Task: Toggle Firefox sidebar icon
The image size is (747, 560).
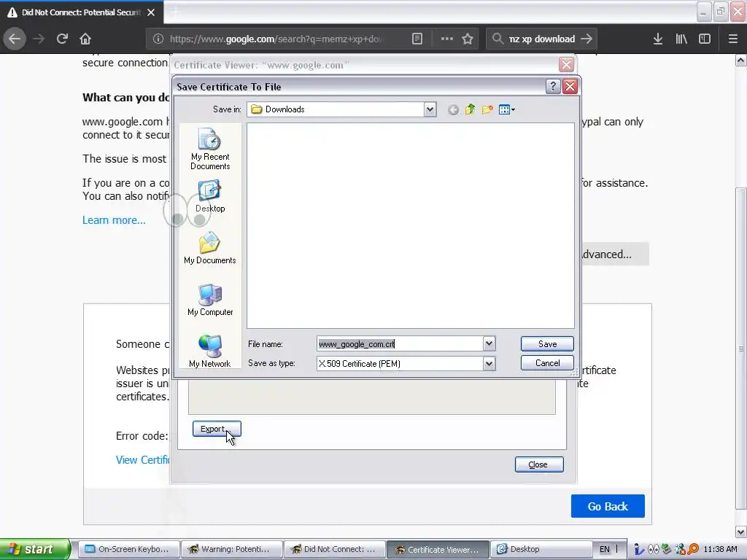Action: pos(705,39)
